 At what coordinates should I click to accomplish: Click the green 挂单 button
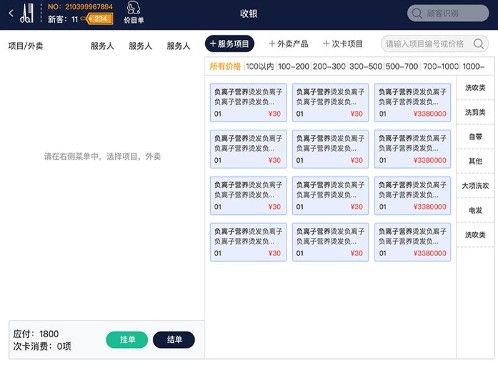point(127,340)
